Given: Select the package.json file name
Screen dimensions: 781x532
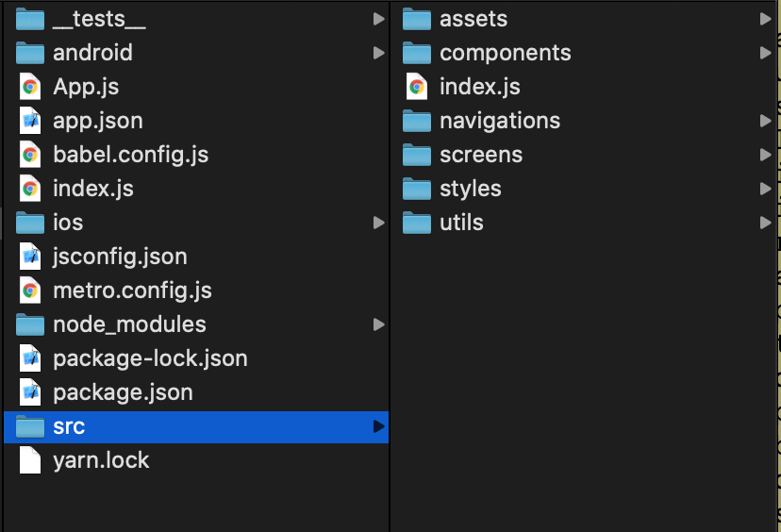Looking at the screenshot, I should [x=123, y=392].
